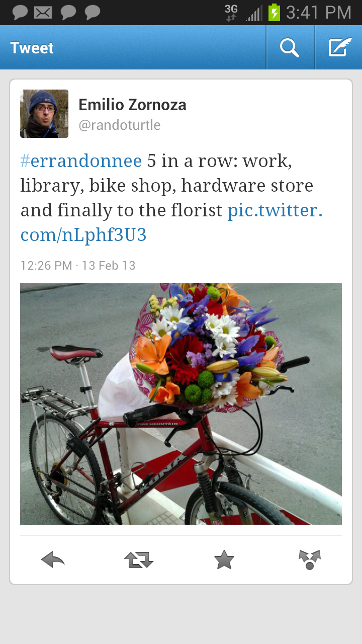The image size is (362, 644).
Task: Tap the Tweet title in header
Action: (x=32, y=48)
